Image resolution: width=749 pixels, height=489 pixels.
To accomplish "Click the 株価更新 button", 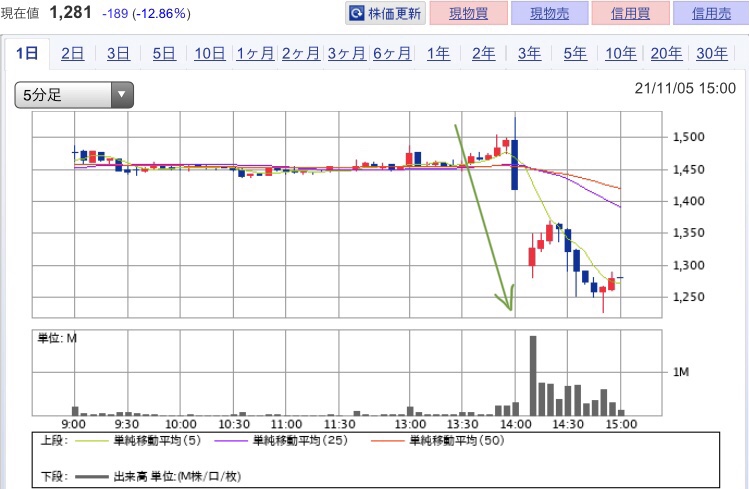I will [x=385, y=13].
